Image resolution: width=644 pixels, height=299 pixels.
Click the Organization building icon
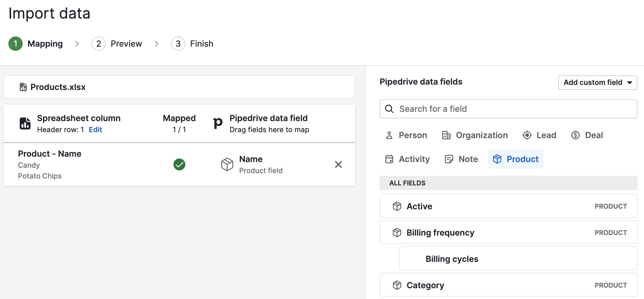pos(446,135)
